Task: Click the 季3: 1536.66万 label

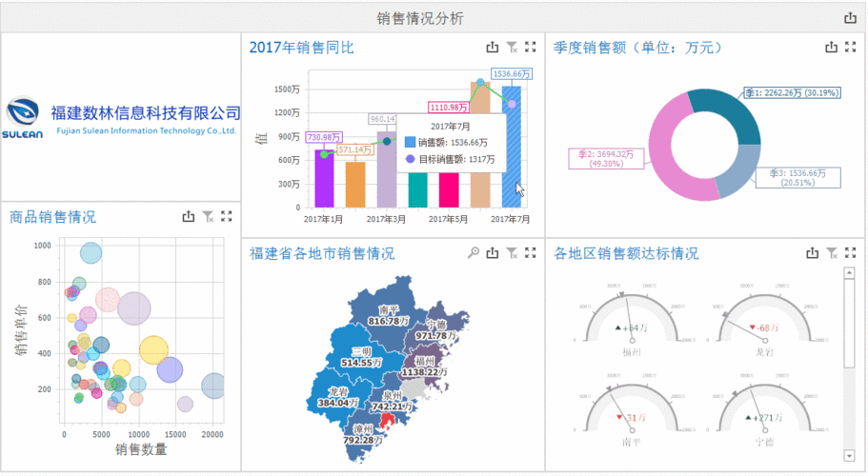Action: pos(797,177)
